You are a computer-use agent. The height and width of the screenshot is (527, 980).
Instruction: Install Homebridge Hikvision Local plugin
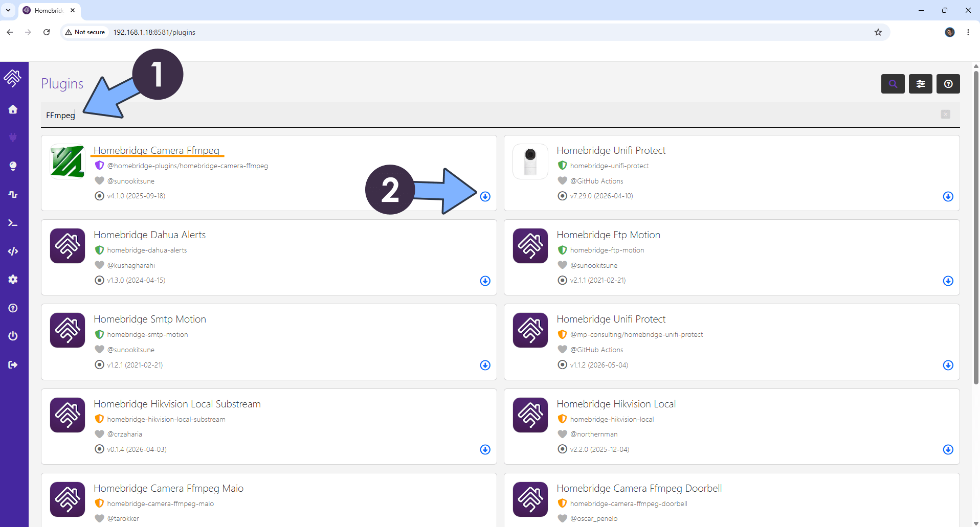[x=948, y=449]
